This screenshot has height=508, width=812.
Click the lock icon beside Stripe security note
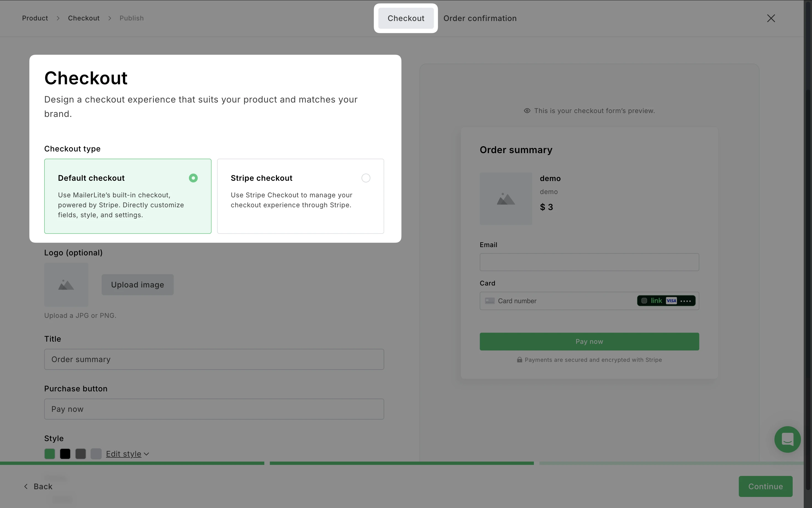tap(519, 360)
